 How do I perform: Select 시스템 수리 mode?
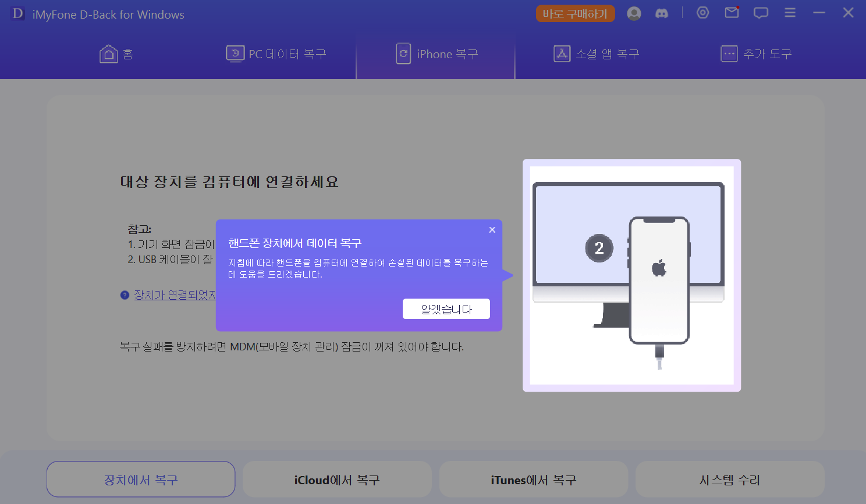(x=730, y=480)
